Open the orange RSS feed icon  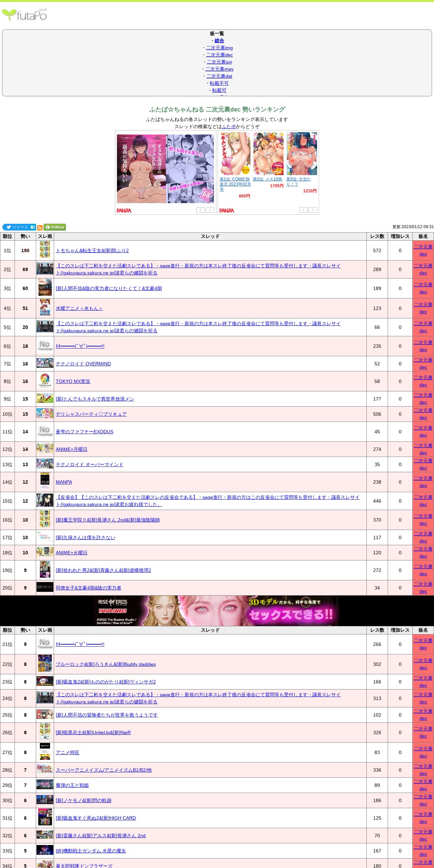40,227
